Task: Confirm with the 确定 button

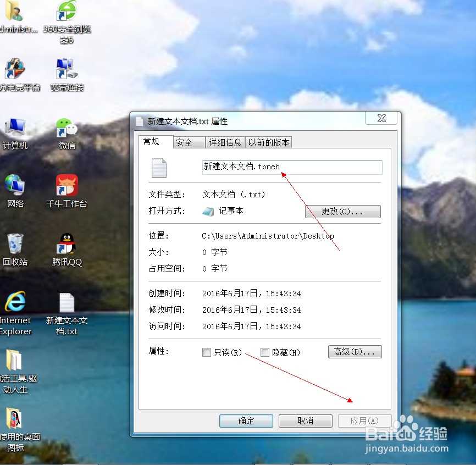Action: (x=246, y=420)
